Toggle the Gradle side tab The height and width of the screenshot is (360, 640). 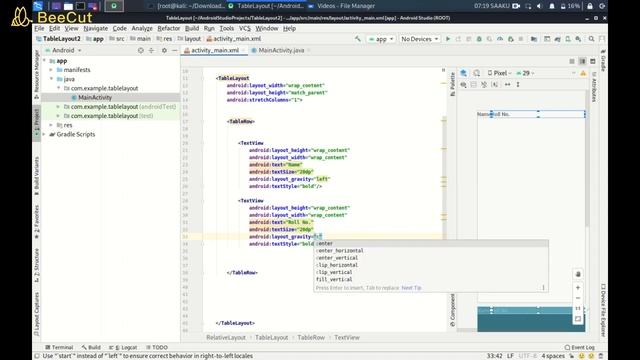tap(603, 61)
